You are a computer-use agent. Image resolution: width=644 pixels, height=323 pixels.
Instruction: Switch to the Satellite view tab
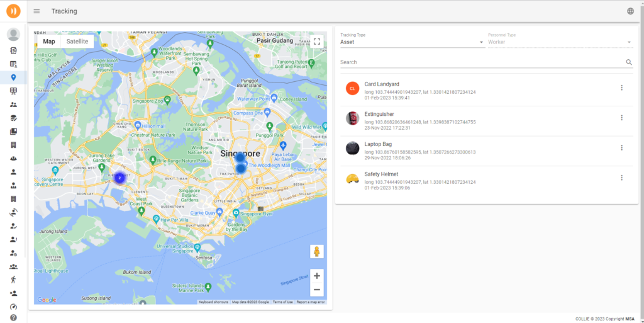77,41
